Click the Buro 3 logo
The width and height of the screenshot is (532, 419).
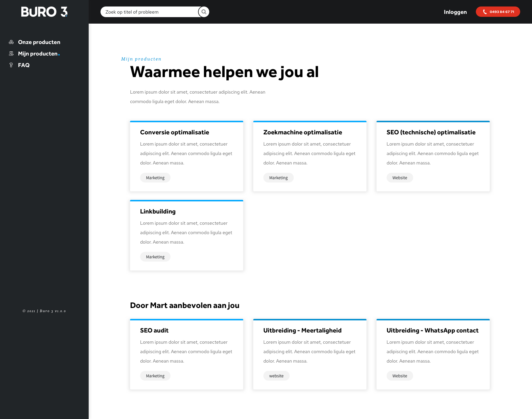(44, 12)
